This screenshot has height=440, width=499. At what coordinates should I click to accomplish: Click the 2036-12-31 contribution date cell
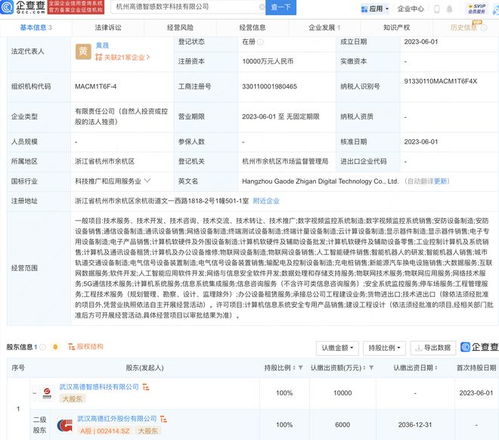(415, 425)
